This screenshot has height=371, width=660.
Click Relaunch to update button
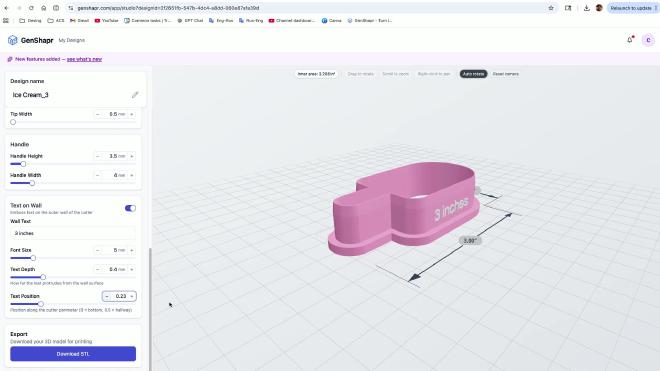point(632,8)
